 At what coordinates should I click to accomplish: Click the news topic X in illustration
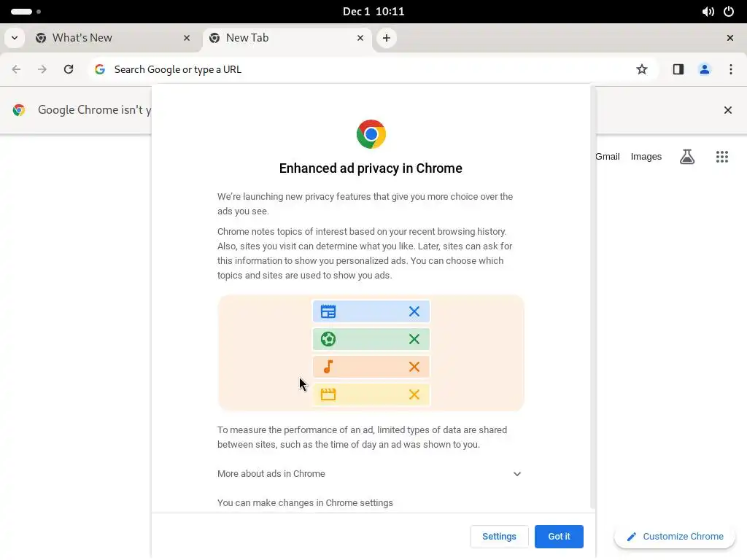tap(414, 311)
